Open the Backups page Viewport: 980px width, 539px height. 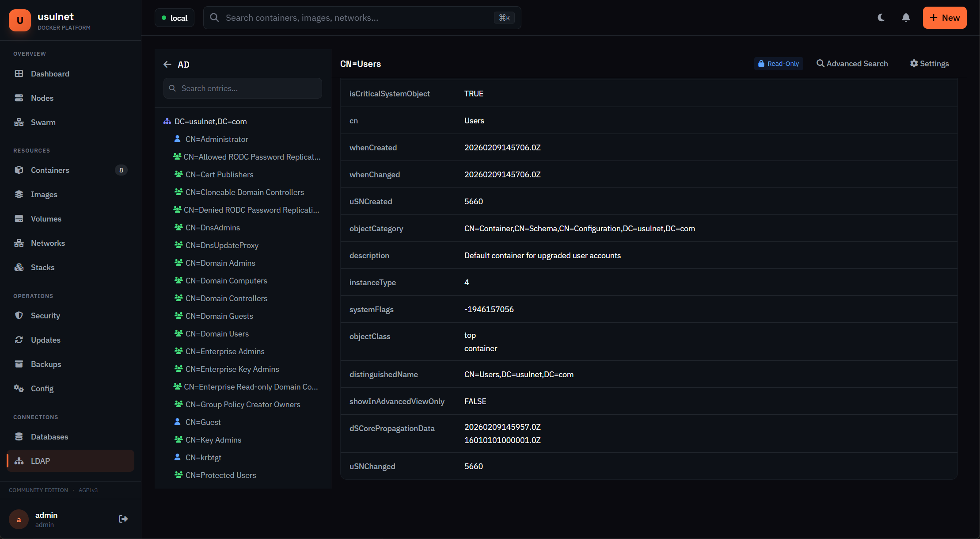click(46, 364)
